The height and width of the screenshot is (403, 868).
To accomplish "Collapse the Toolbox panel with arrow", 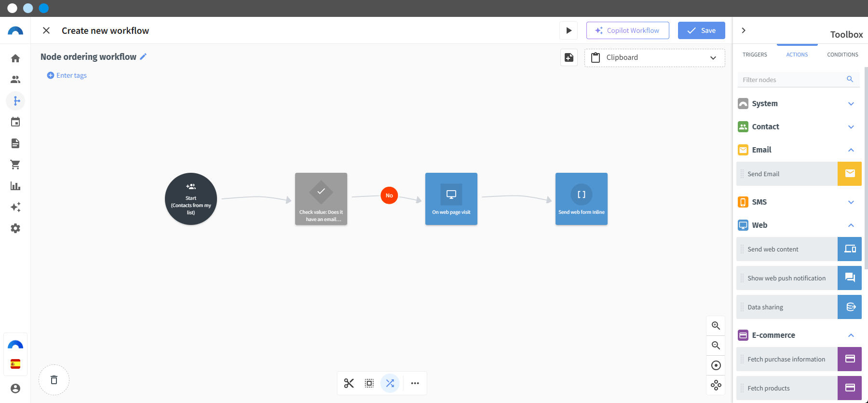I will [x=744, y=30].
